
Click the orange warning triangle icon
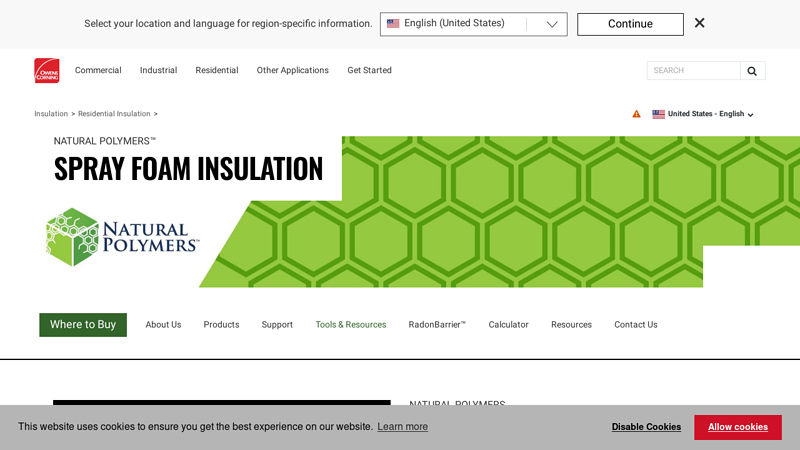click(x=636, y=114)
